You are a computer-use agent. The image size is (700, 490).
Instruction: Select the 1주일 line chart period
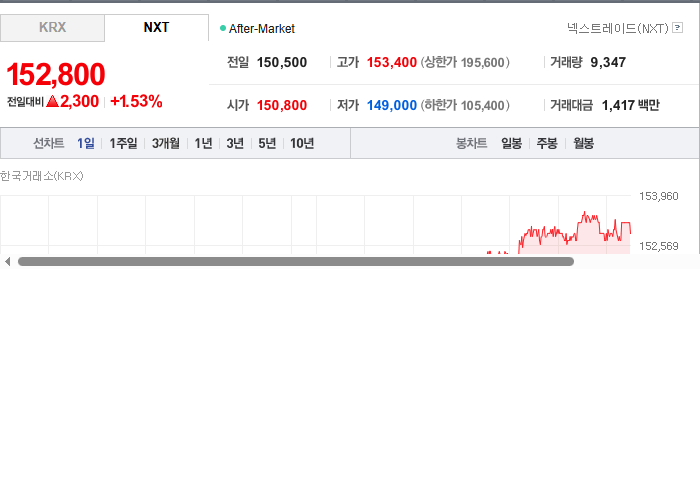(123, 143)
